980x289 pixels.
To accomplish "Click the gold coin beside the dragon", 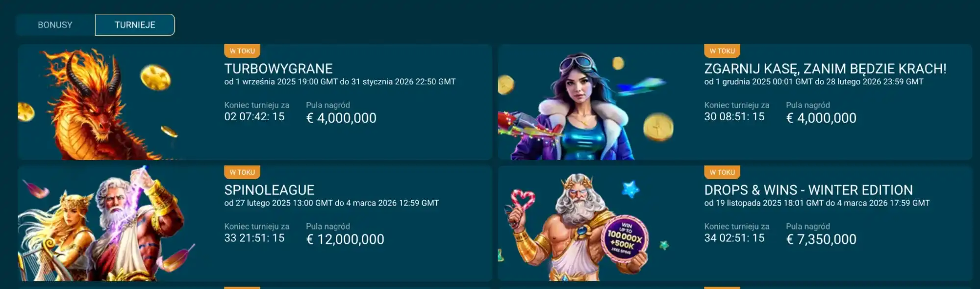I will (155, 78).
